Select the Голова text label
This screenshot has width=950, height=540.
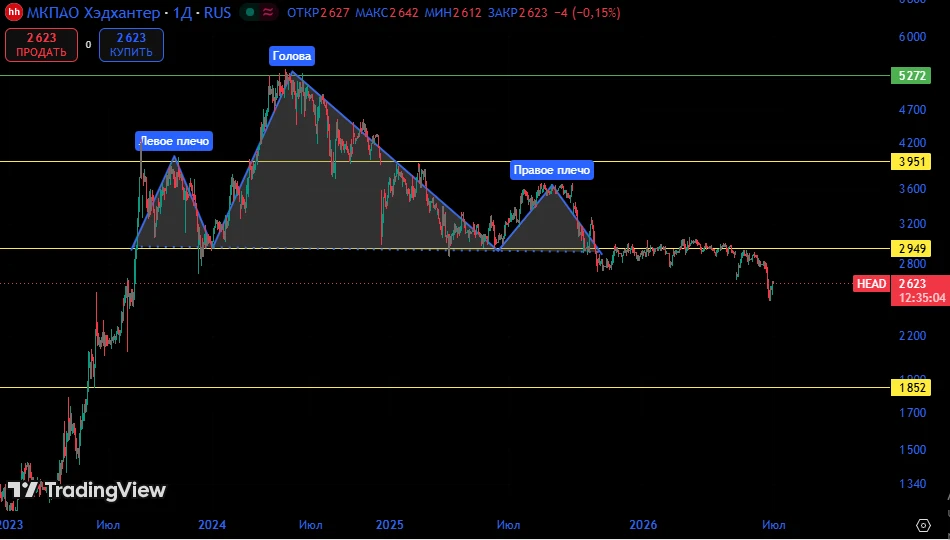point(292,56)
